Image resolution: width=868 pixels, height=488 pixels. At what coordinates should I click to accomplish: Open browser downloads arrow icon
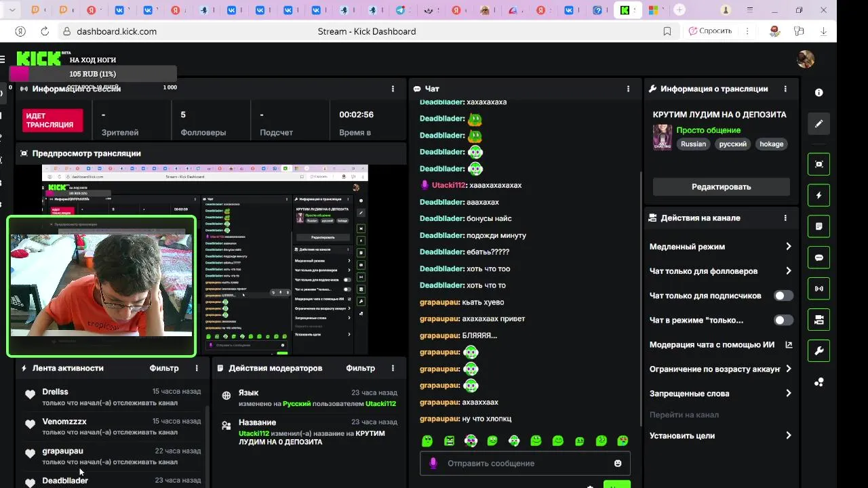824,31
